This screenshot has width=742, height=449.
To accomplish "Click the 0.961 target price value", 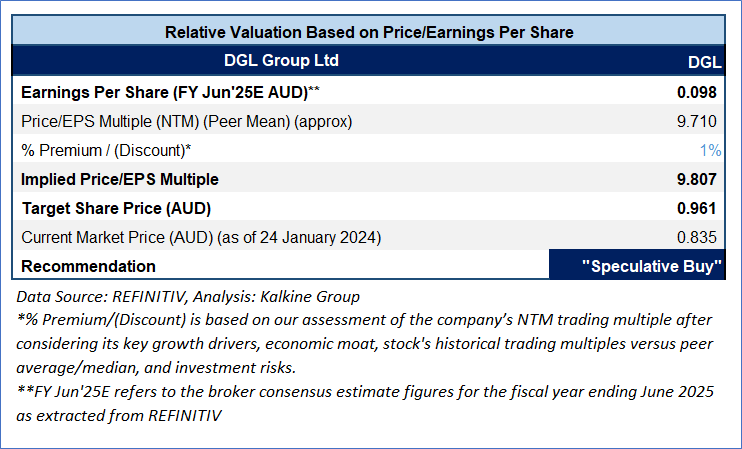I will point(702,208).
